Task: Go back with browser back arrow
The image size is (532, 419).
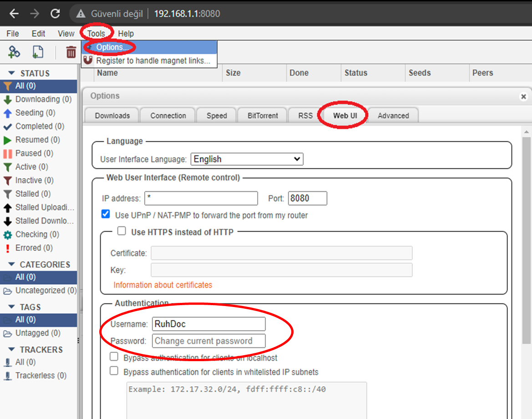Action: [x=14, y=14]
